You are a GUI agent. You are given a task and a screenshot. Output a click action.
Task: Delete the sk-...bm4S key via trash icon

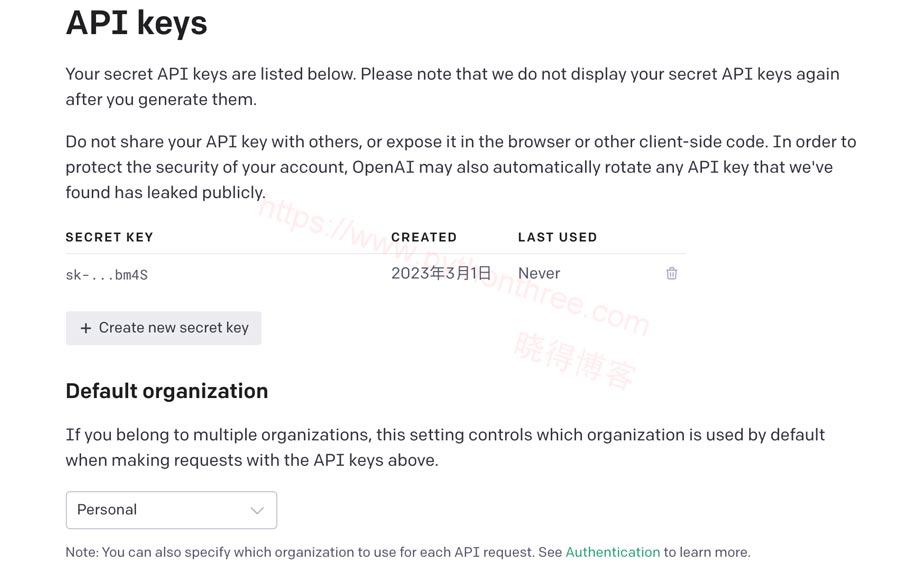[672, 273]
